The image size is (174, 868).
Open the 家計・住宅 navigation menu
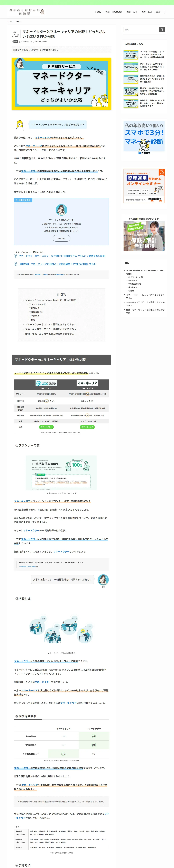(131, 12)
